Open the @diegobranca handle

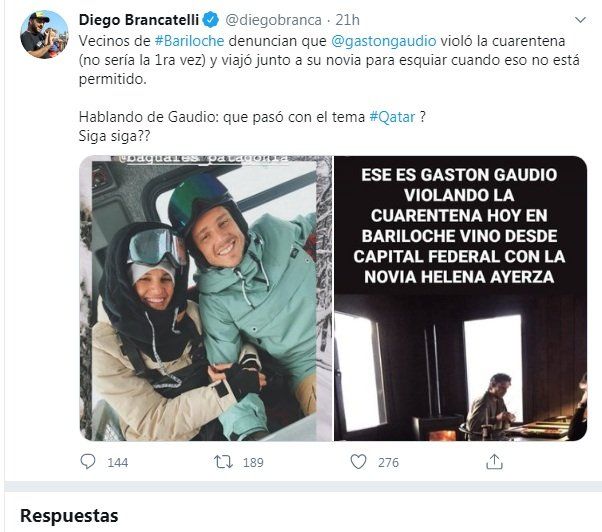pos(273,20)
